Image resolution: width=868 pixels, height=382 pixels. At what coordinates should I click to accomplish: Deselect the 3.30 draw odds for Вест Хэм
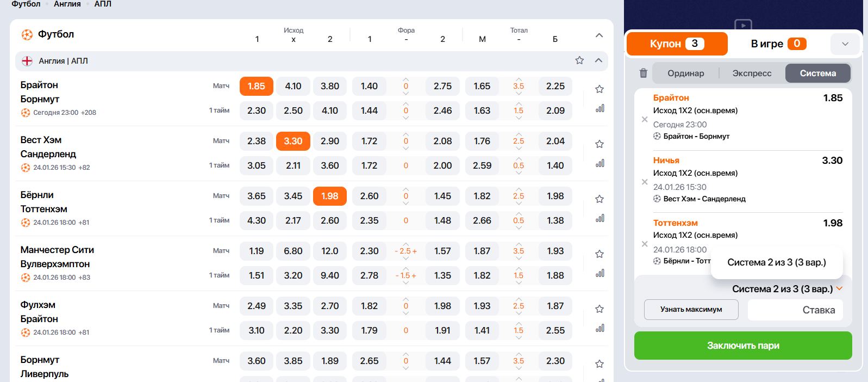click(x=293, y=141)
